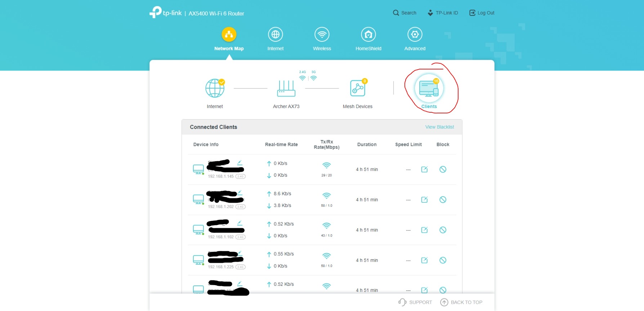Screen dimensions: 644x311
Task: Click the Device Info column header
Action: point(206,145)
